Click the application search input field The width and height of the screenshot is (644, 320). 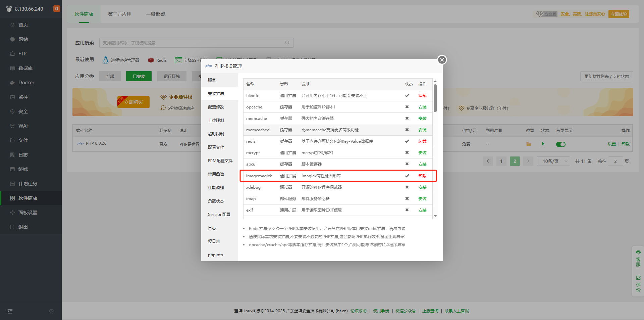click(196, 43)
